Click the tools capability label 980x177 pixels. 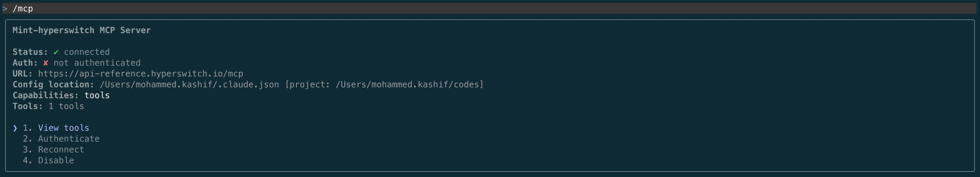97,95
